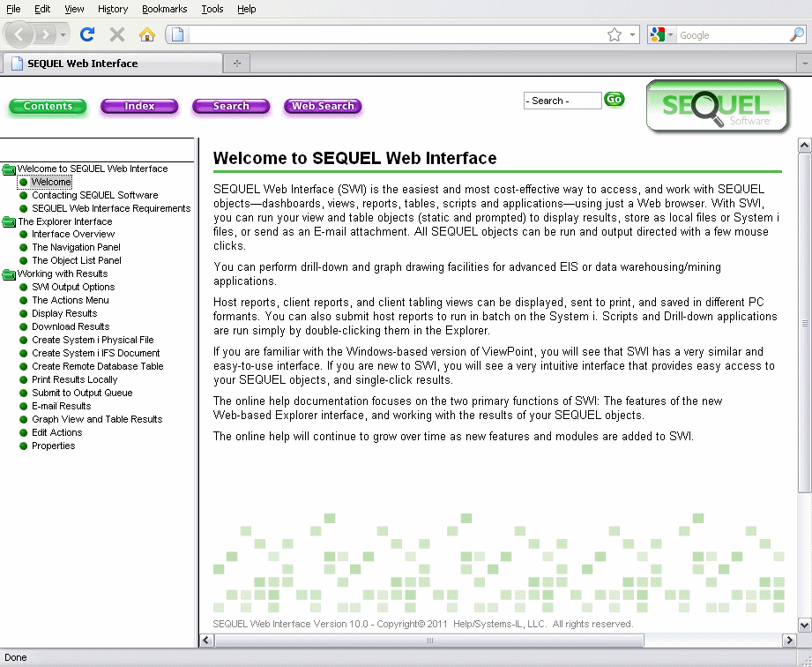Select the Welcome topic
Image resolution: width=812 pixels, height=667 pixels.
(51, 182)
